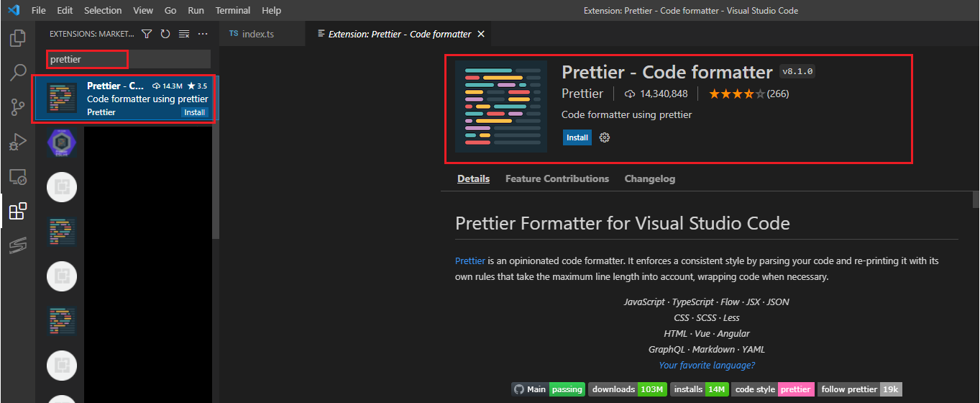Image resolution: width=980 pixels, height=403 pixels.
Task: Open Run and Debug view
Action: 18,142
